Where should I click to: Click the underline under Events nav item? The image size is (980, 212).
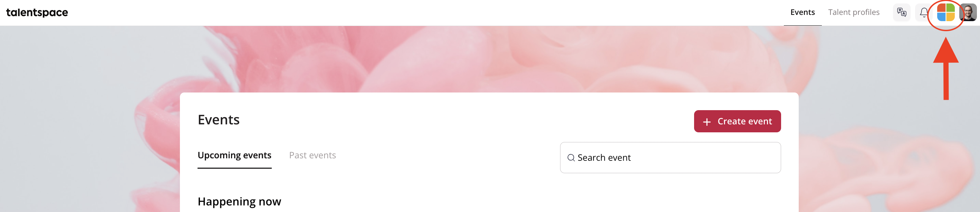pos(803,25)
